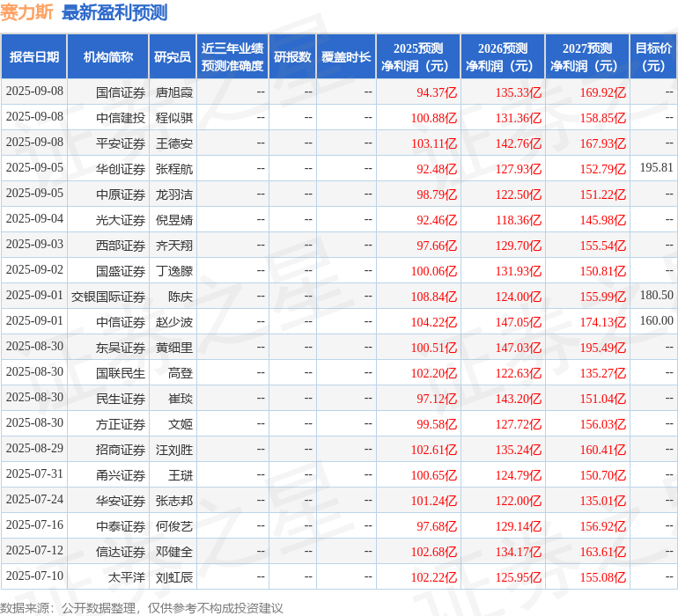Click the 2025-09-03 report date
678x616 pixels.
click(x=34, y=245)
